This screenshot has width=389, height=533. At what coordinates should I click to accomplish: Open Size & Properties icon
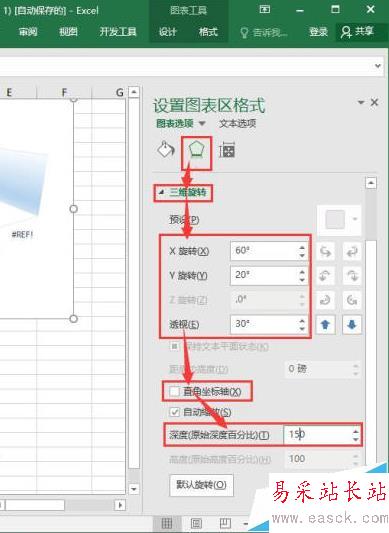click(x=227, y=150)
